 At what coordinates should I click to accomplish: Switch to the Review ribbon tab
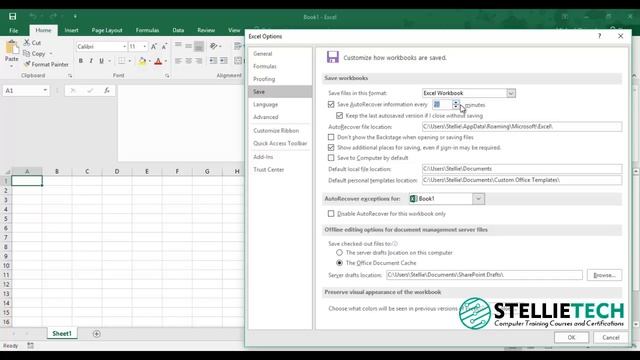[x=206, y=30]
